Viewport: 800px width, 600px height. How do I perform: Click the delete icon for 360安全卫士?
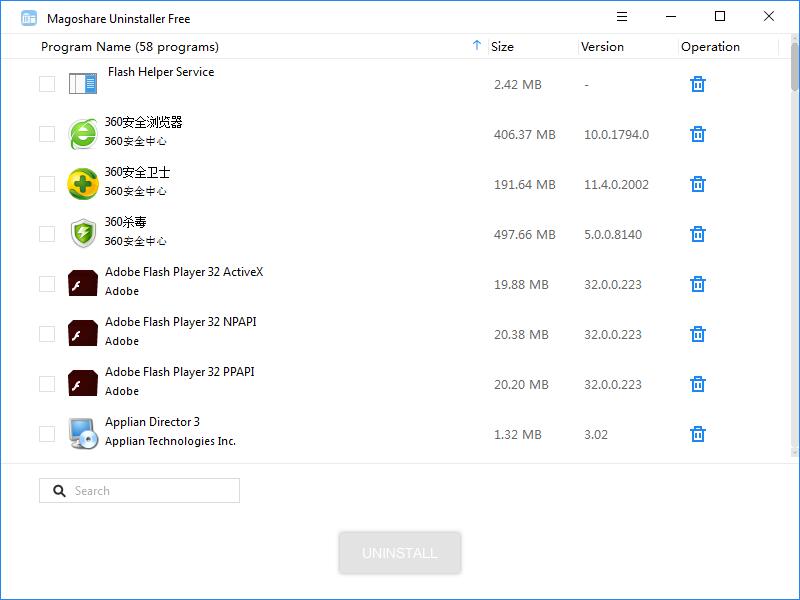(697, 184)
